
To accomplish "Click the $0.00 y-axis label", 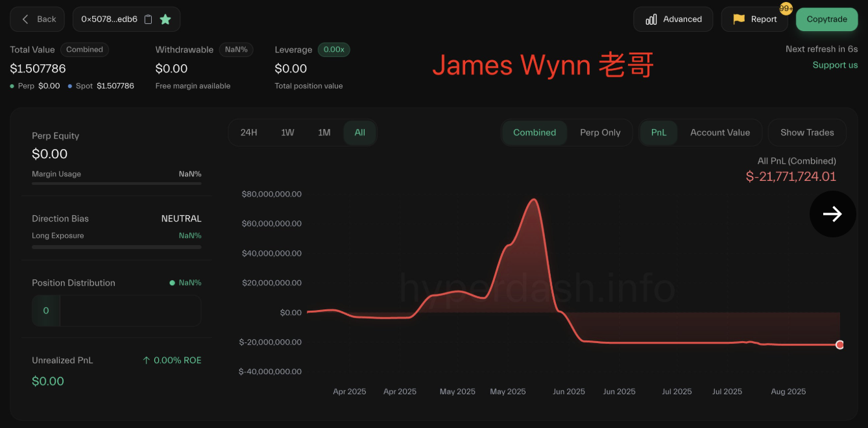I will coord(291,313).
